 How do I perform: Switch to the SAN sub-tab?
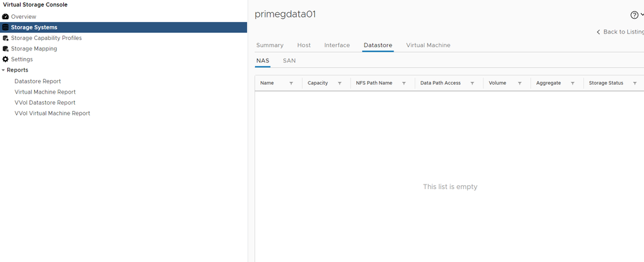[289, 61]
